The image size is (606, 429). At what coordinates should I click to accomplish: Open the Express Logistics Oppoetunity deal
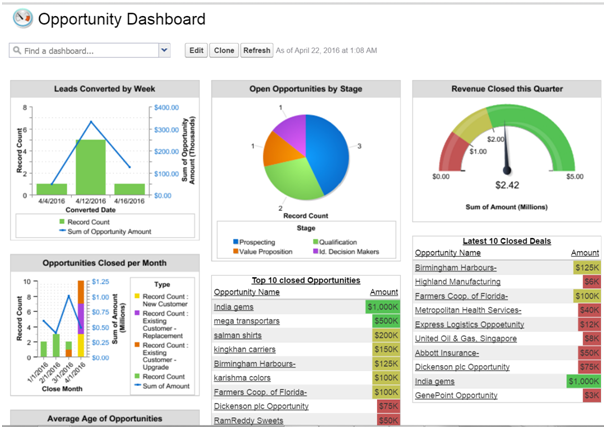pyautogui.click(x=470, y=324)
